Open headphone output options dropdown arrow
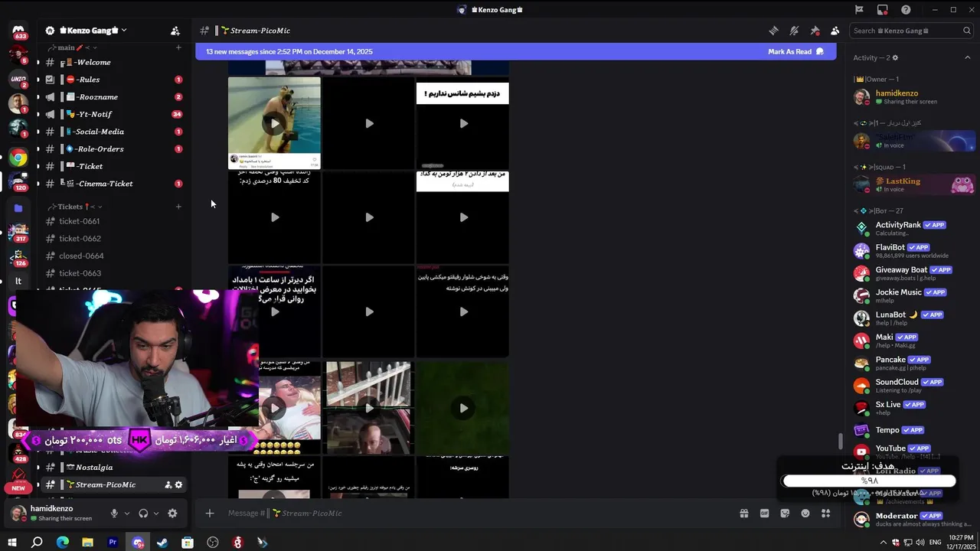 (156, 514)
